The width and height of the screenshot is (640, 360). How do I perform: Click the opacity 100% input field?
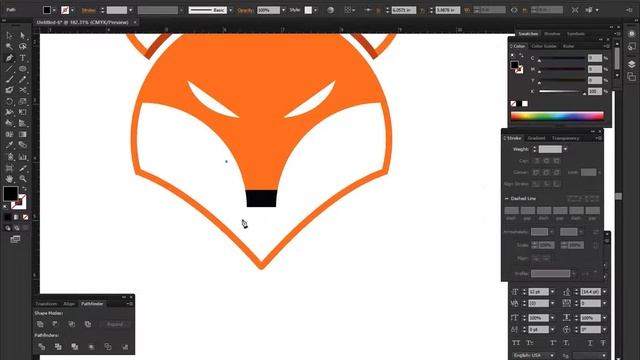[x=269, y=10]
